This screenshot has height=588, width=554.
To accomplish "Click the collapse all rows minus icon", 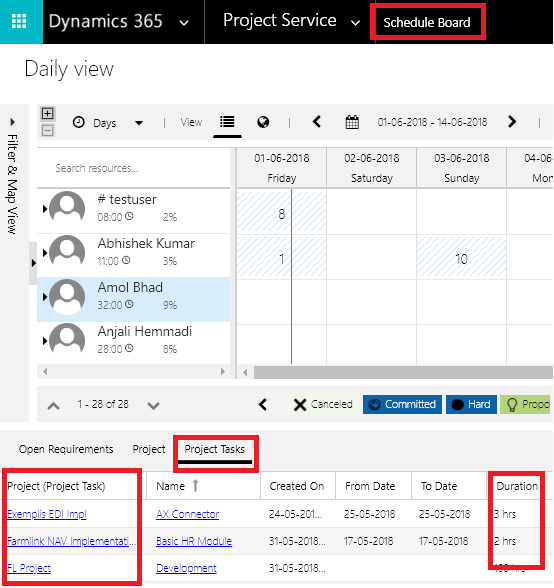I will click(47, 130).
